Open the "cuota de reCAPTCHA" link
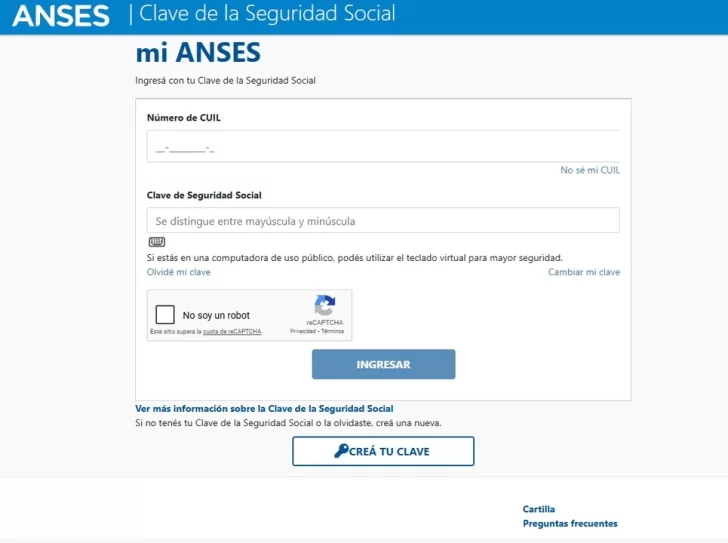728x543 pixels. pyautogui.click(x=232, y=331)
